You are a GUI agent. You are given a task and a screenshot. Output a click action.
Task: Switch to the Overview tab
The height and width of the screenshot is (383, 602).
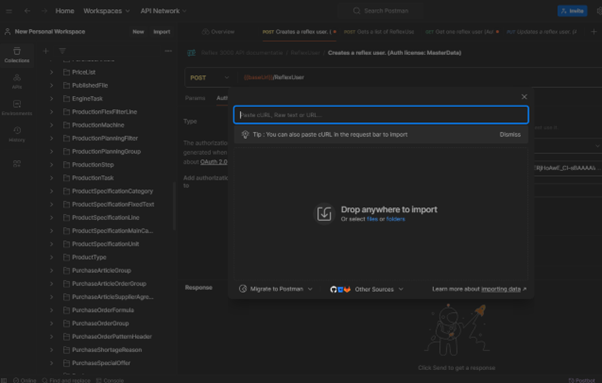(218, 32)
